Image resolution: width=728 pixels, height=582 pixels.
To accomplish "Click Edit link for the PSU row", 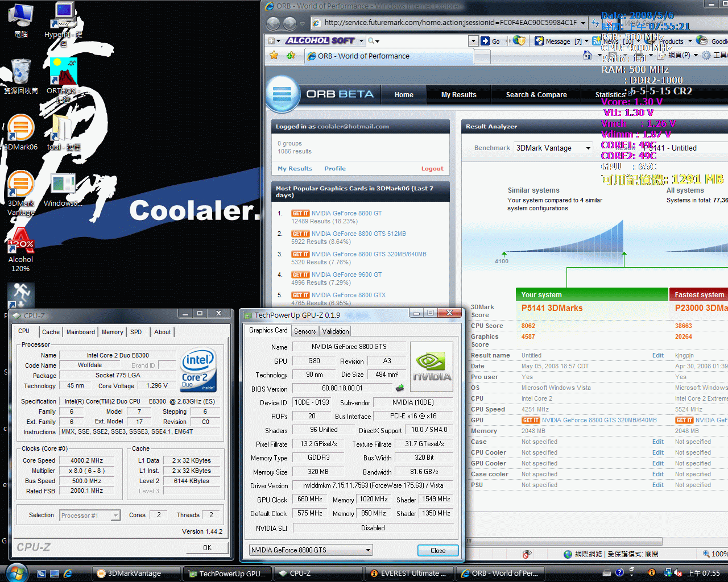I will (658, 485).
